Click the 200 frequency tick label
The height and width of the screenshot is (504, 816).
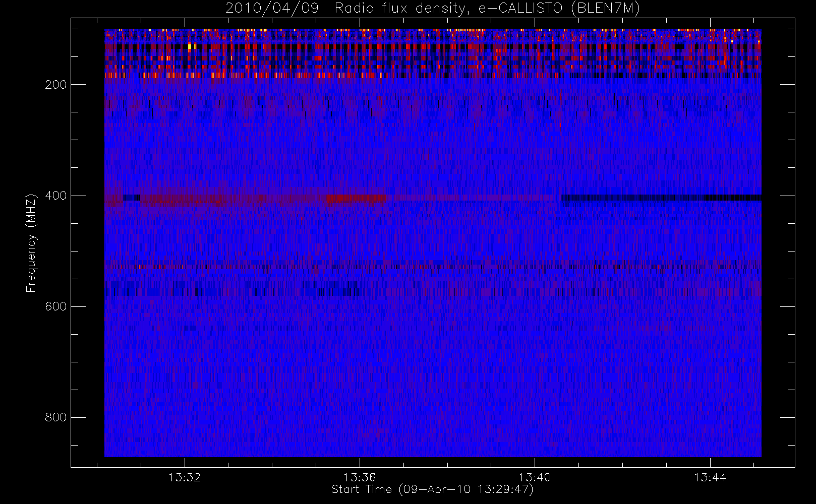56,85
